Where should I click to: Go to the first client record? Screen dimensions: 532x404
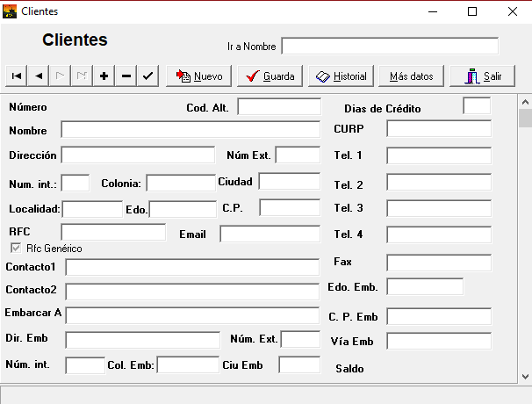tap(17, 76)
